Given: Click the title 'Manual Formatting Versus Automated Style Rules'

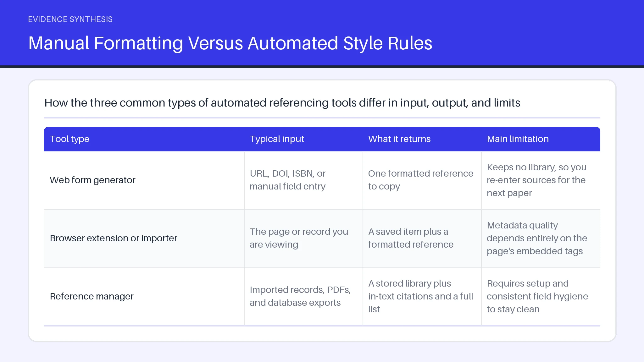Looking at the screenshot, I should point(230,43).
